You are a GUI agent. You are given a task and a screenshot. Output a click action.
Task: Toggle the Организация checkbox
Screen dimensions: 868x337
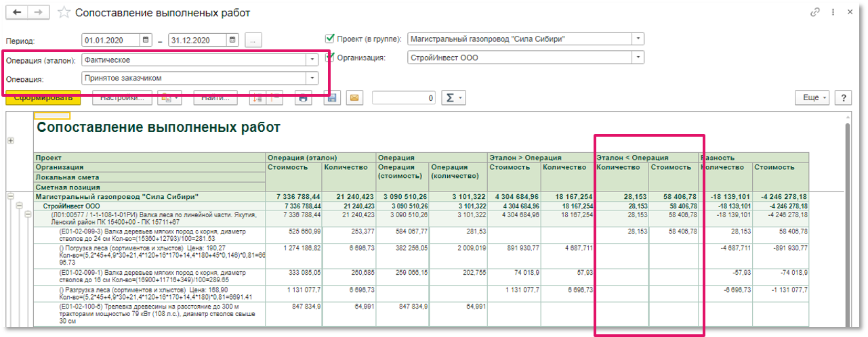[x=331, y=58]
